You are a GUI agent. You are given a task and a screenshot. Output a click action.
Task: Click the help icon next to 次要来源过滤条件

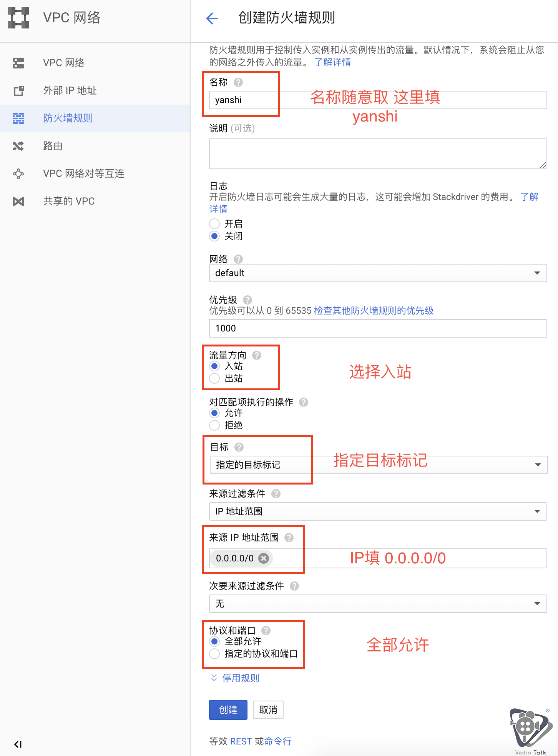tap(294, 586)
